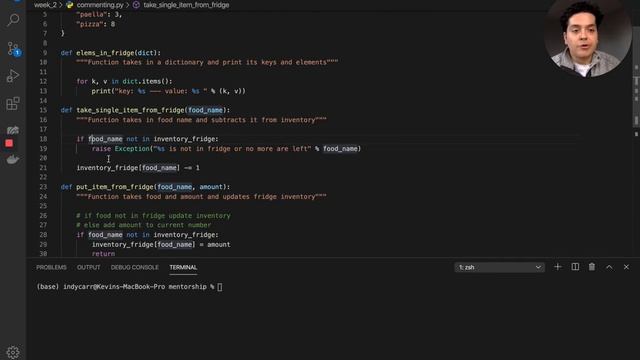Click 'raise Exception' on line 19
Screen dimensions: 640x360
click(120, 149)
